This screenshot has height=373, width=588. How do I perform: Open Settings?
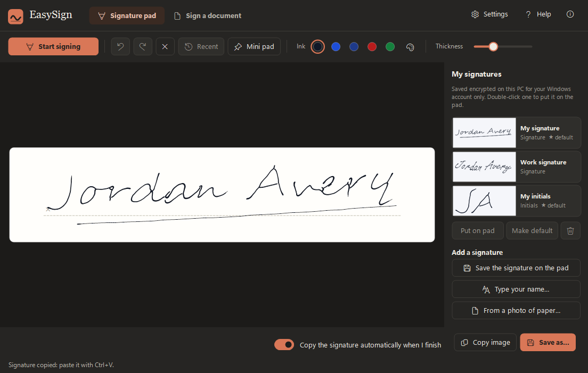[x=489, y=14]
